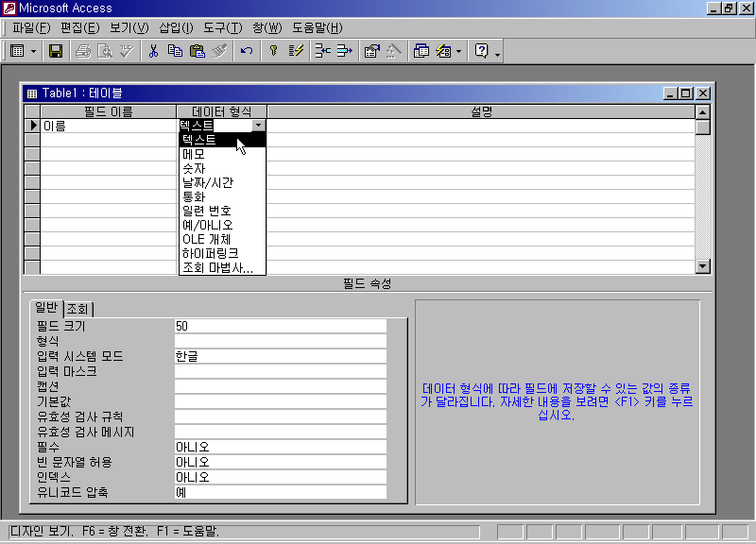Select OLE 개체 in the data type list
Image resolution: width=756 pixels, height=544 pixels.
pos(222,239)
